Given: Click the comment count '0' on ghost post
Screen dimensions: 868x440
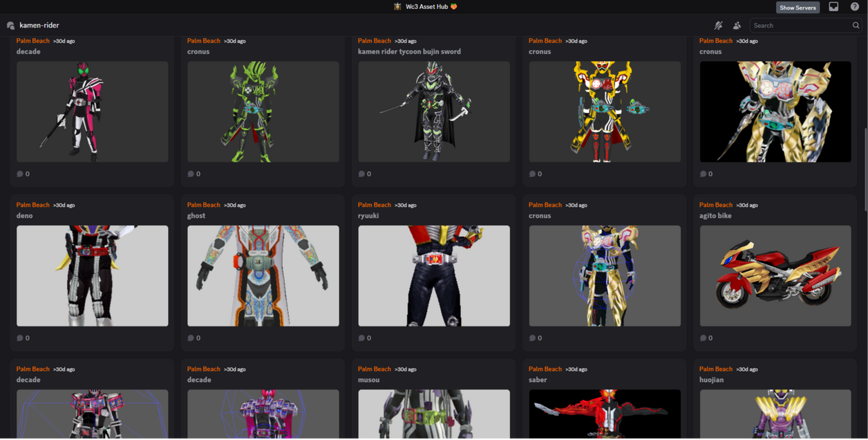Looking at the screenshot, I should click(x=198, y=338).
